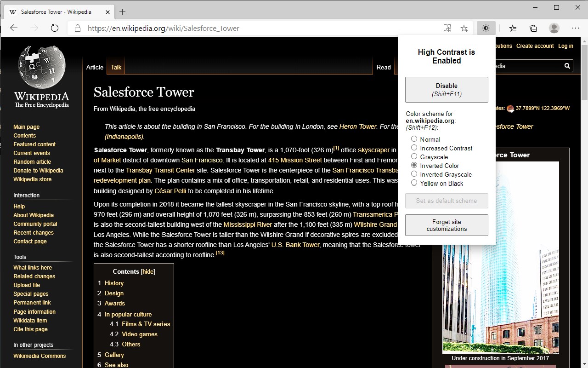The width and height of the screenshot is (588, 368).
Task: Click the coordinates globe icon
Action: coord(510,109)
